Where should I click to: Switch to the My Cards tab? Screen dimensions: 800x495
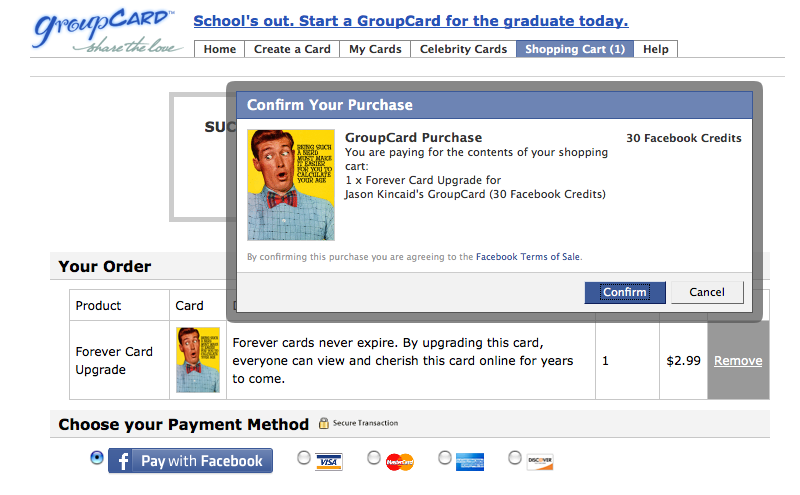coord(375,49)
